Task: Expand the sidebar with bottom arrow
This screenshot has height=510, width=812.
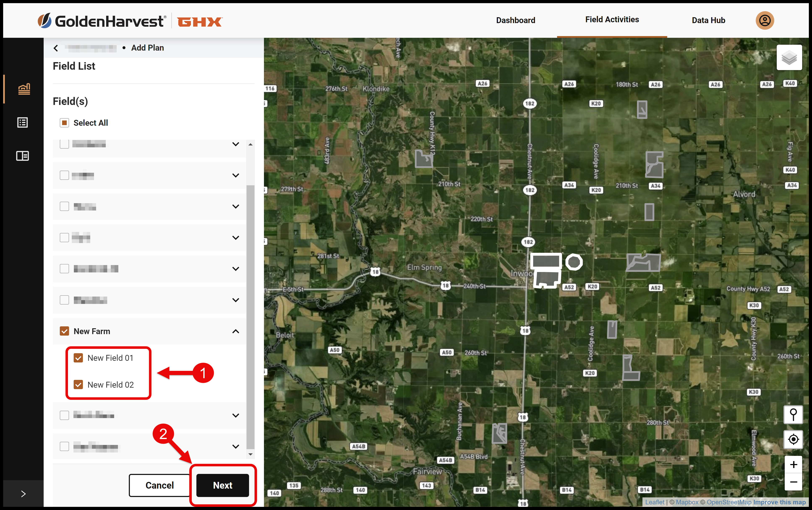Action: (23, 494)
